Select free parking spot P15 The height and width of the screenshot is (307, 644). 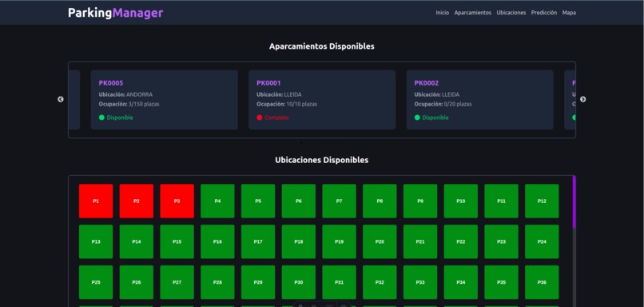pyautogui.click(x=177, y=241)
